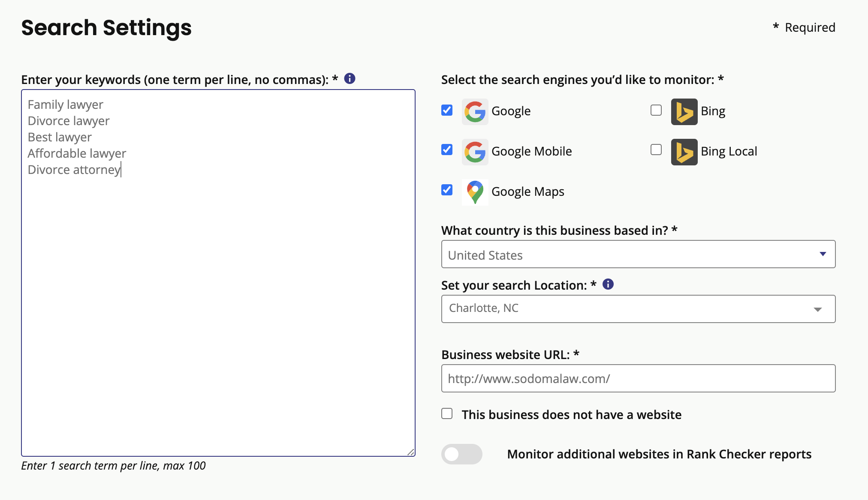Image resolution: width=868 pixels, height=500 pixels.
Task: Check business does not have a website
Action: point(447,415)
